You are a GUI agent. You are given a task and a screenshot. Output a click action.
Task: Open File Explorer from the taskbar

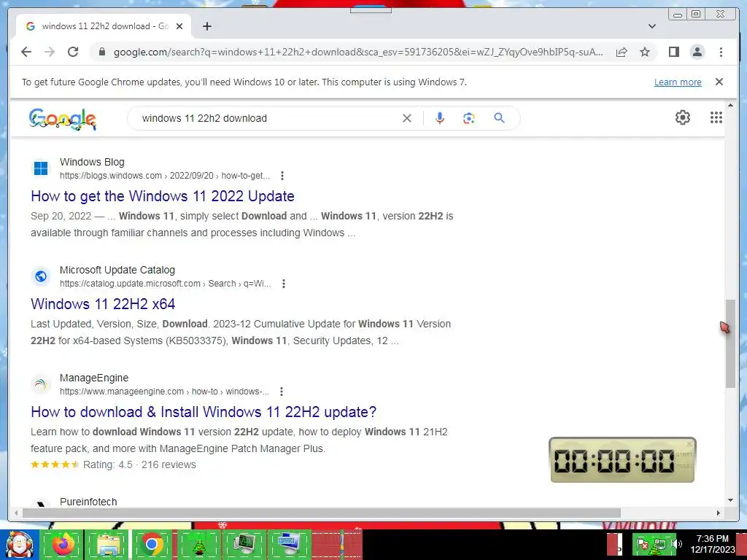(x=108, y=545)
